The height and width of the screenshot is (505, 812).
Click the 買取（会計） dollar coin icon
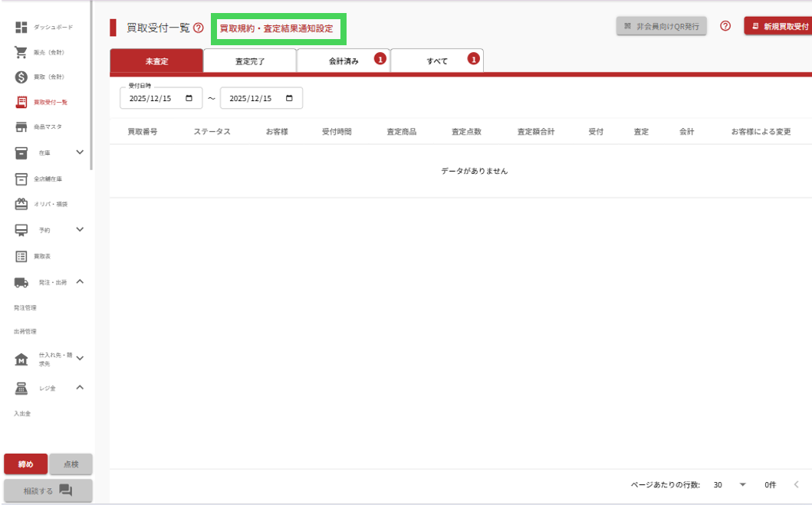tap(21, 77)
